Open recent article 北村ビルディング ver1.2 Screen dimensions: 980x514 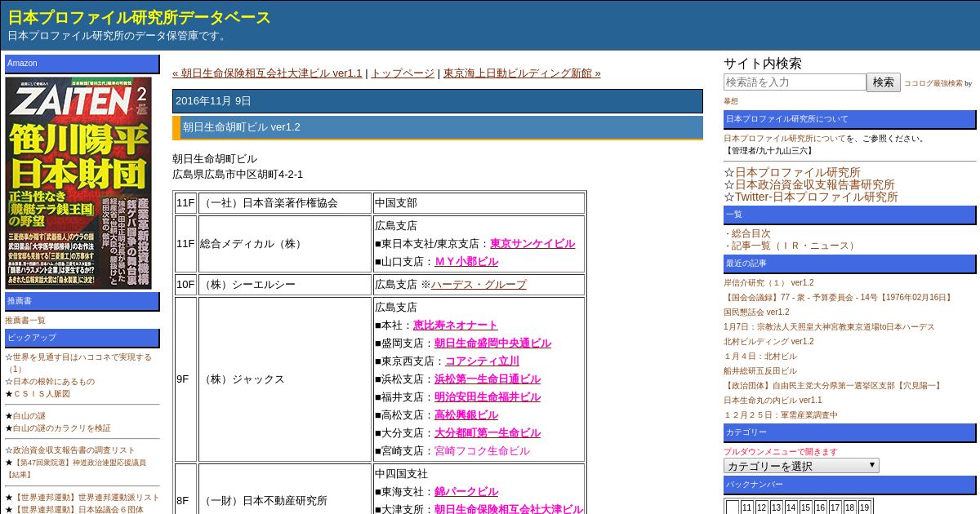point(768,341)
